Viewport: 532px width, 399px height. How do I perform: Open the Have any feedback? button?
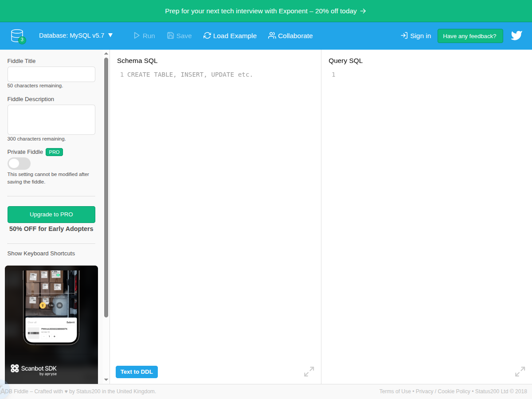(x=470, y=36)
